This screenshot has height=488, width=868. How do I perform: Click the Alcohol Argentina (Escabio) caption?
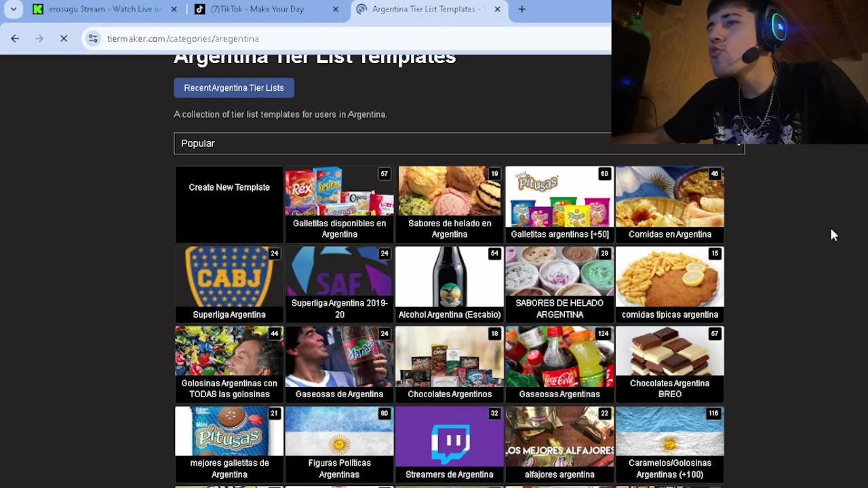click(x=450, y=314)
